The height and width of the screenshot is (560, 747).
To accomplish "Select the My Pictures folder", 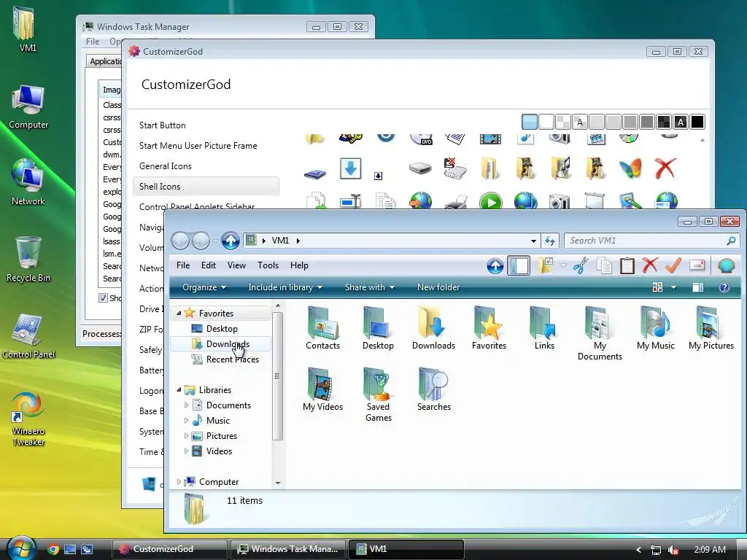I will click(x=711, y=327).
